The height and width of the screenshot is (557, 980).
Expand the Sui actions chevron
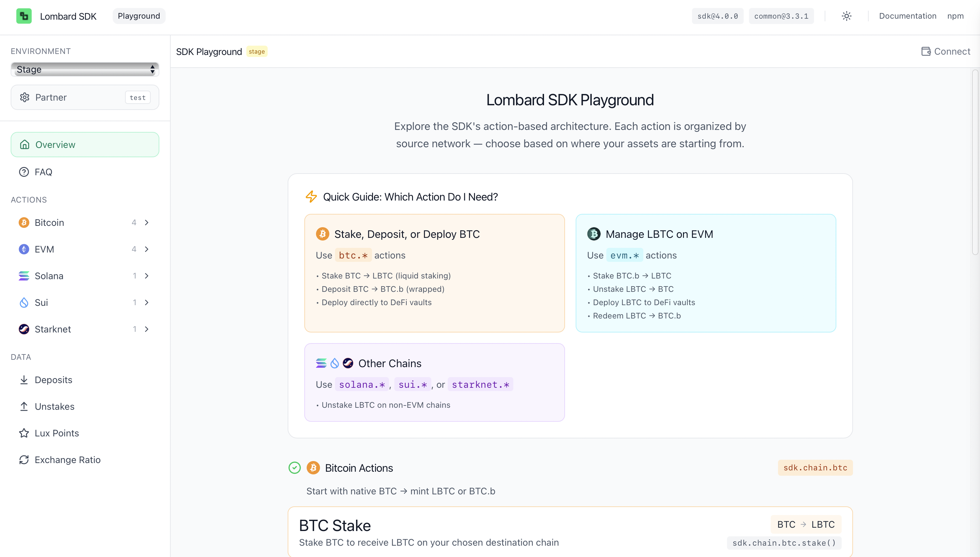coord(147,302)
